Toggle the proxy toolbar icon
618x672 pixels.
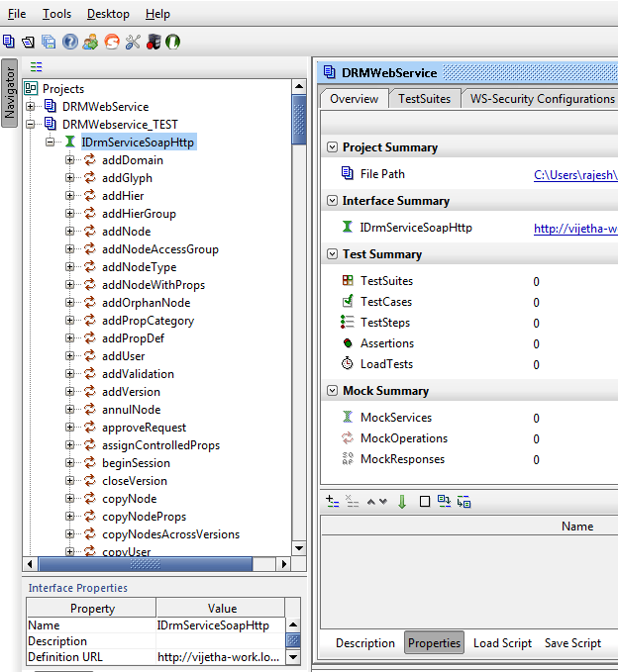154,42
